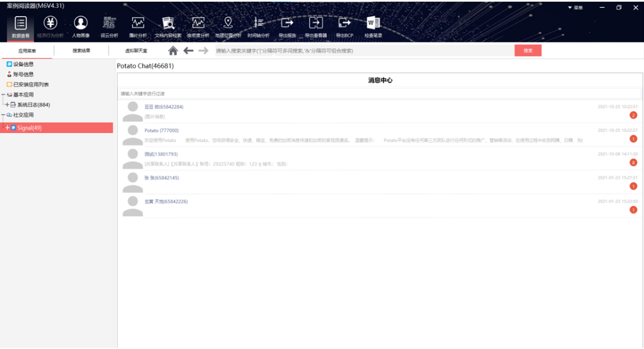644x349 pixels.
Task: Open conversation Potato (777000)
Action: tap(162, 131)
